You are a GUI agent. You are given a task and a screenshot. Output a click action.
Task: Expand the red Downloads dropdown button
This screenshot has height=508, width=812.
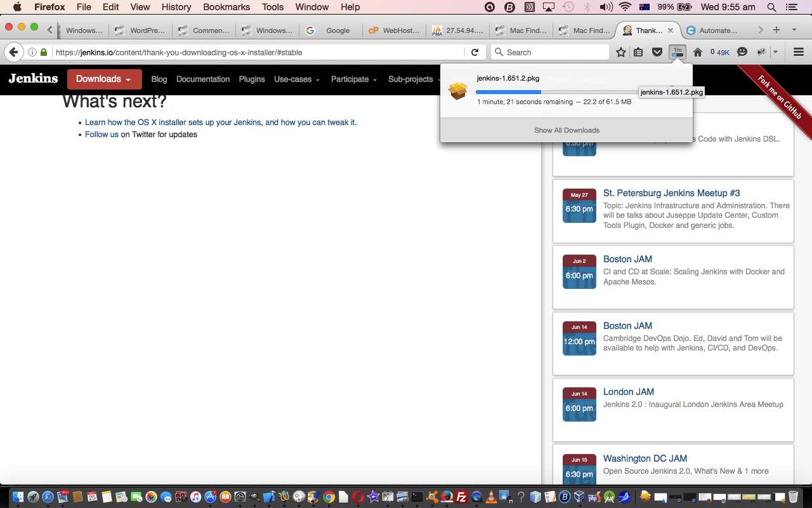click(x=104, y=79)
